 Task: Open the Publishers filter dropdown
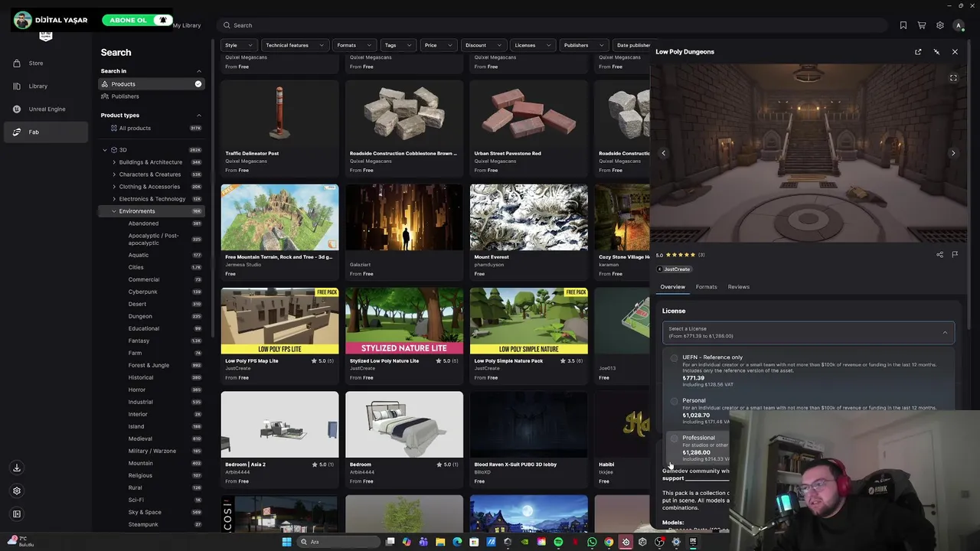tap(583, 45)
